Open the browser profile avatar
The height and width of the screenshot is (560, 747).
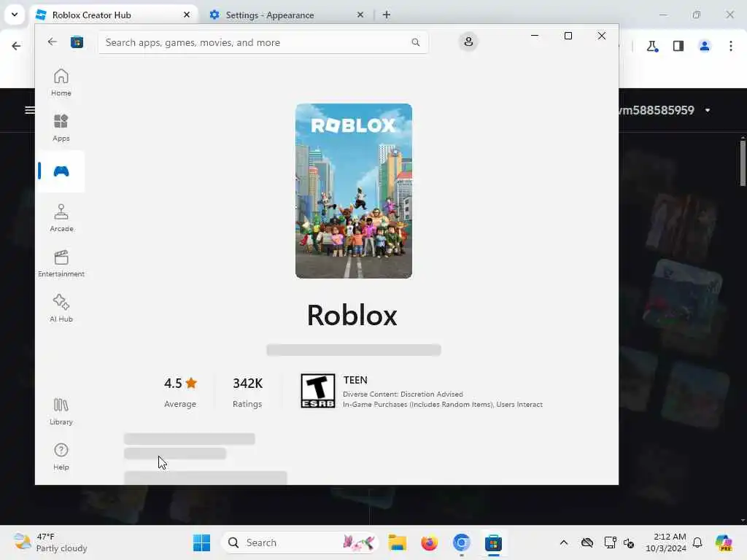coord(705,46)
